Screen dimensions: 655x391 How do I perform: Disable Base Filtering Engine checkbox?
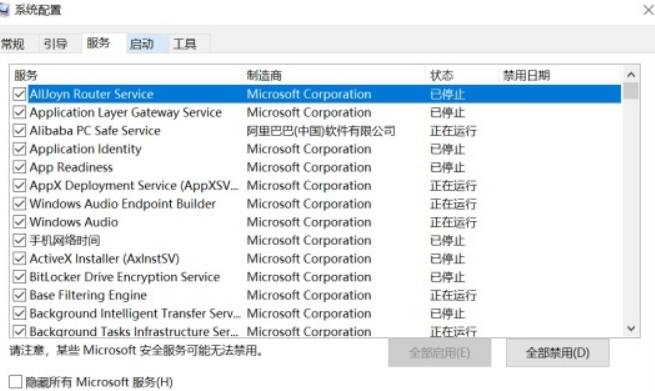19,295
